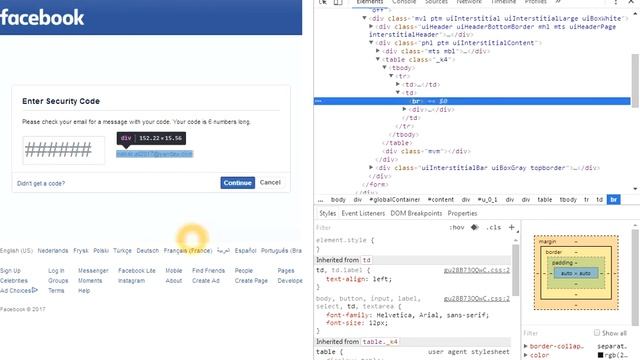Expand the uiInterstitialBar uiBoxGray div node

click(371, 167)
